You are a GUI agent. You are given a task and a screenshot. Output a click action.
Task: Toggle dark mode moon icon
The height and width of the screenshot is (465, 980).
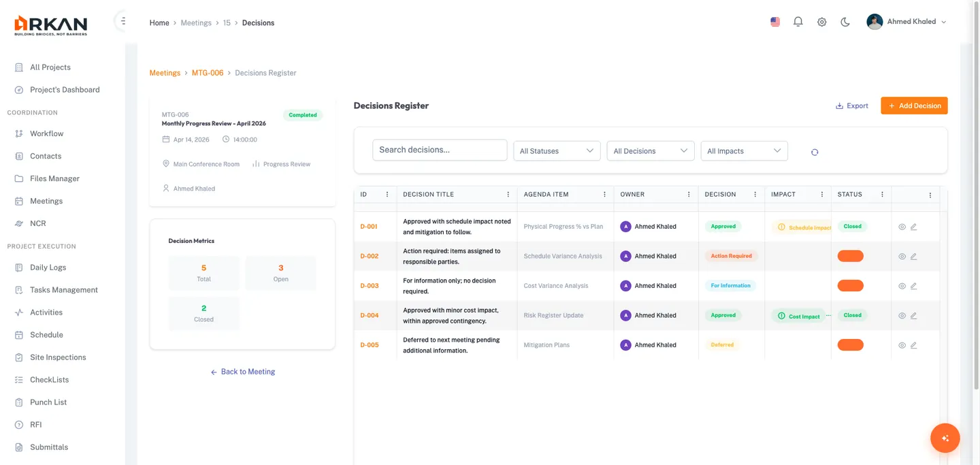845,22
